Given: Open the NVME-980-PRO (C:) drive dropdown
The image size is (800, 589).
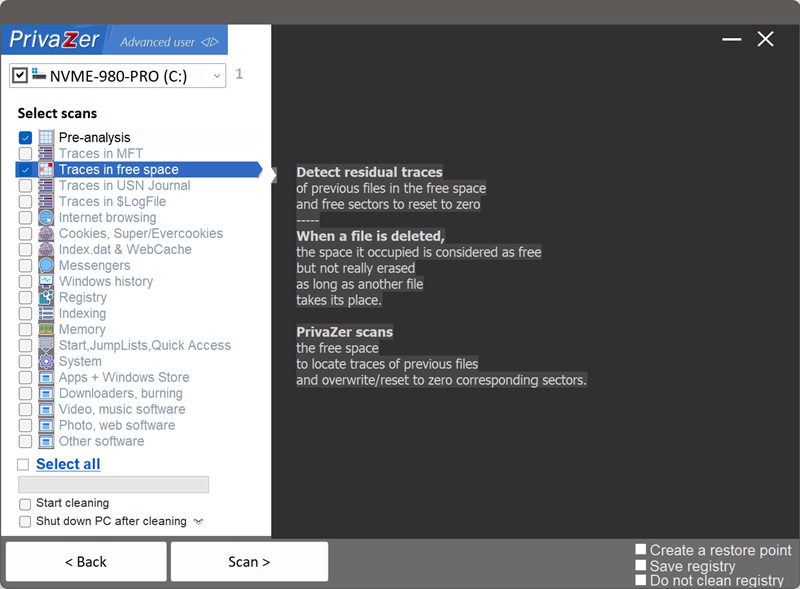Looking at the screenshot, I should pos(217,76).
